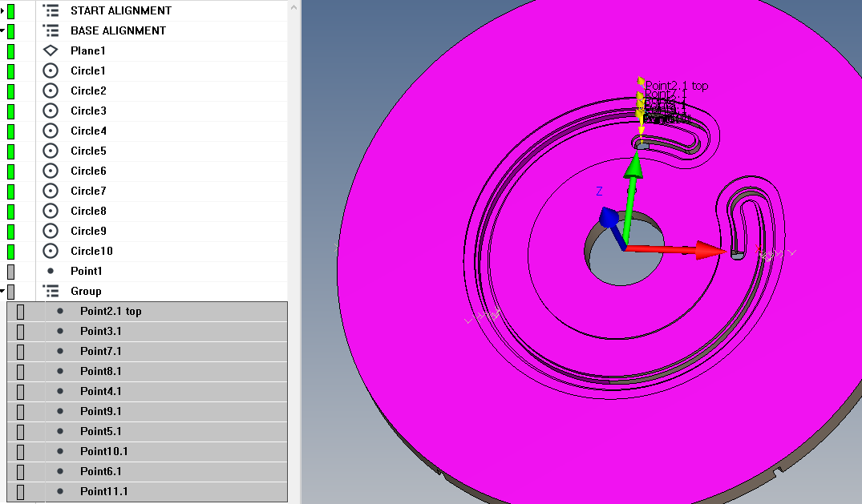The height and width of the screenshot is (504, 862).
Task: Click the Circle5 circle icon
Action: point(51,151)
